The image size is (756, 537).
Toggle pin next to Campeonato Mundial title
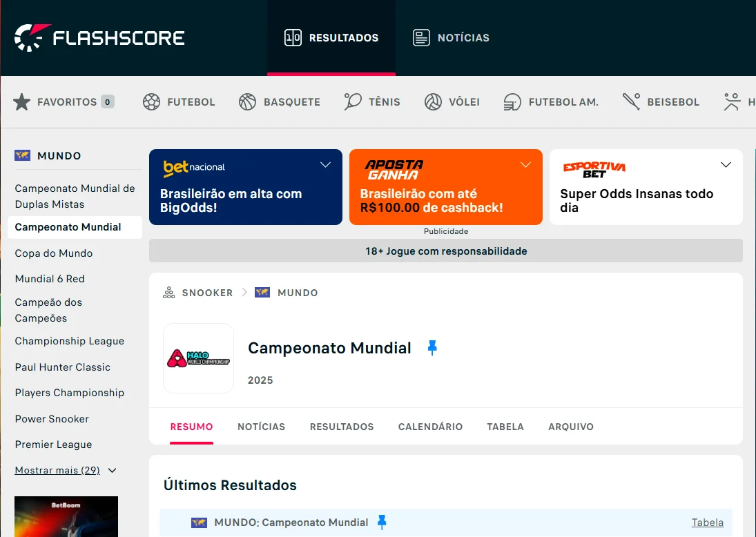[432, 348]
